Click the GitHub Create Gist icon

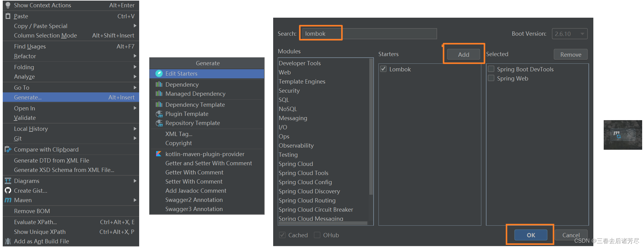(x=8, y=191)
